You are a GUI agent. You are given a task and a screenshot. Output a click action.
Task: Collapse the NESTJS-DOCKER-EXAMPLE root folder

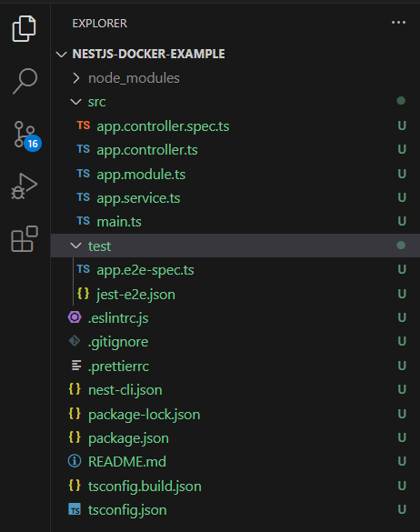tap(61, 55)
